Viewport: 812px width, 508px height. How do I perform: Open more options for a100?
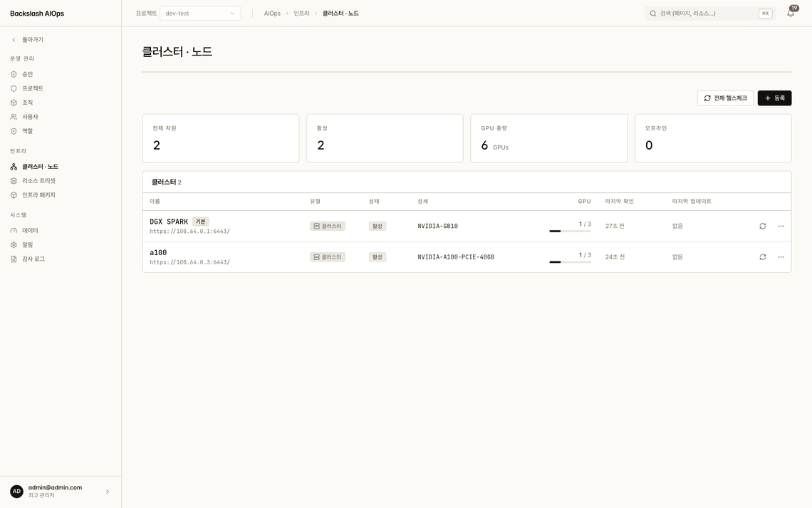click(781, 257)
